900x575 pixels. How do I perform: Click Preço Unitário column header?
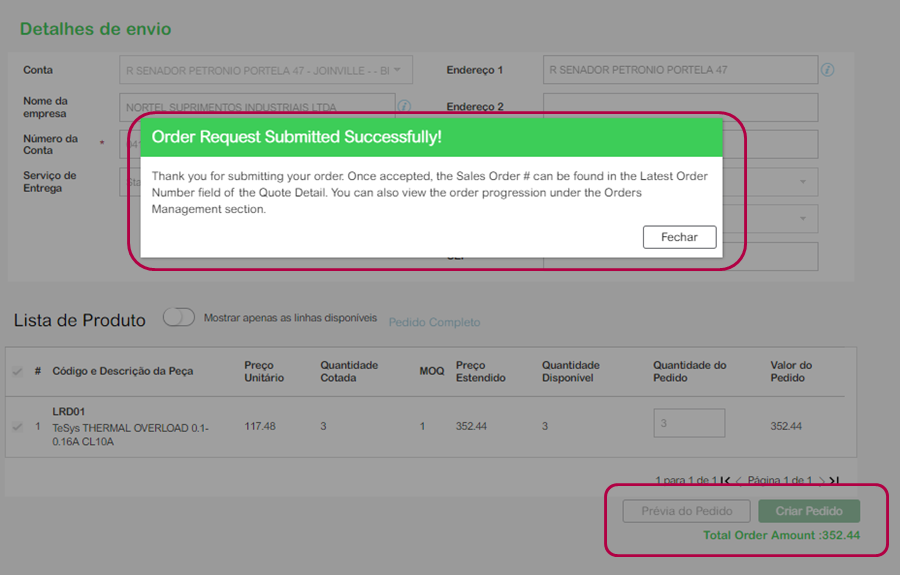tap(264, 371)
